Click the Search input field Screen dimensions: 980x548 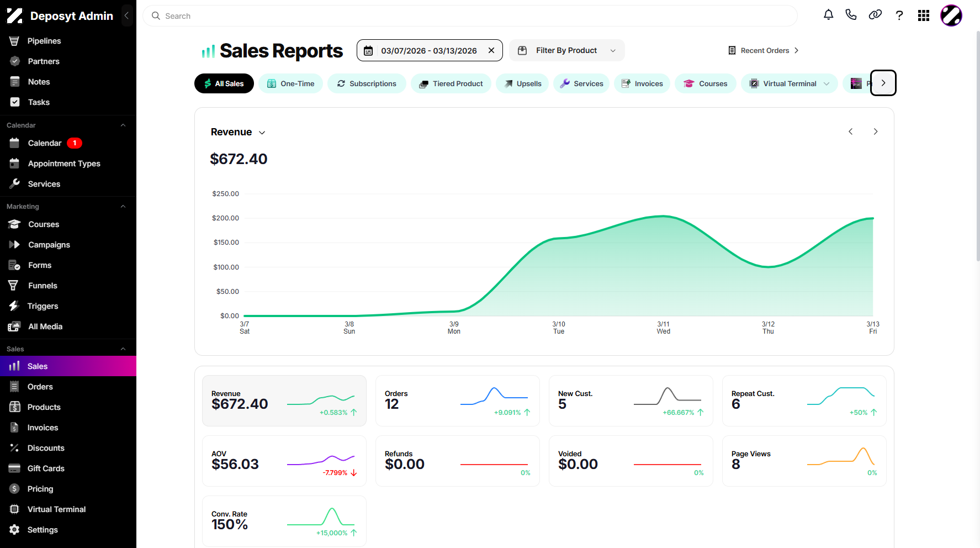point(470,16)
